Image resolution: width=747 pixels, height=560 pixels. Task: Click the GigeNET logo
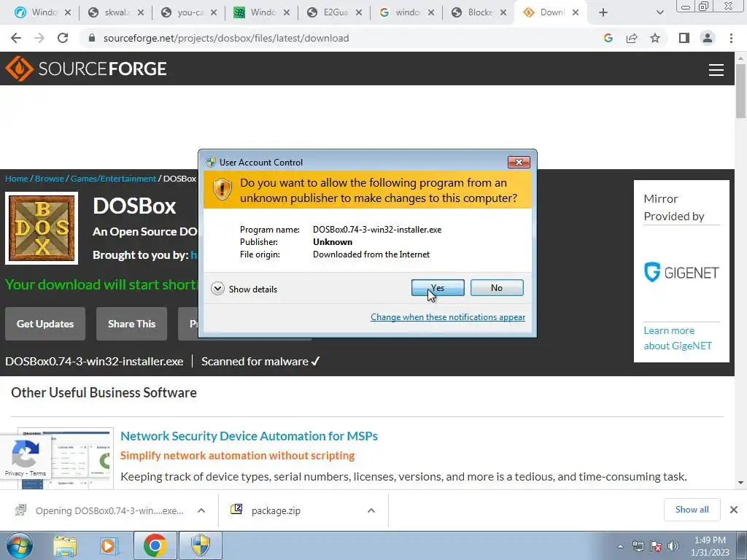[x=681, y=273]
